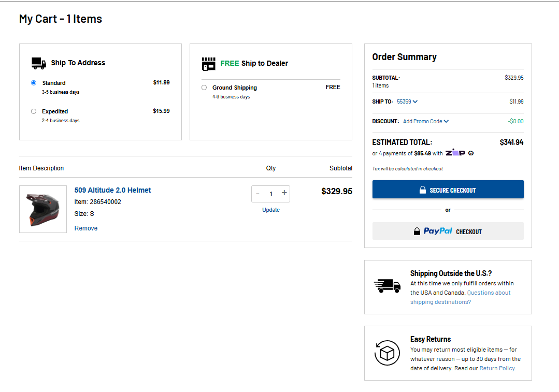Expand the Ship To zip code dropdown
Screen dimensions: 559x392
point(407,101)
